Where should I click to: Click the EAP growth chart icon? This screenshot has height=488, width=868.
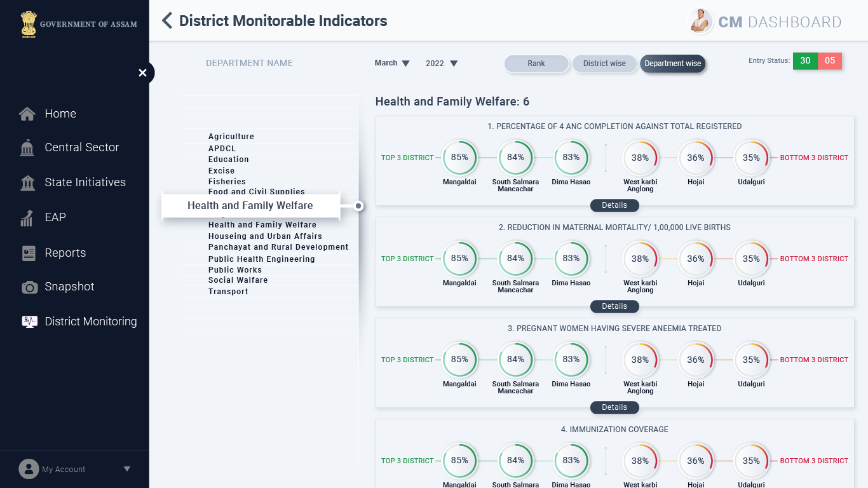pyautogui.click(x=27, y=218)
